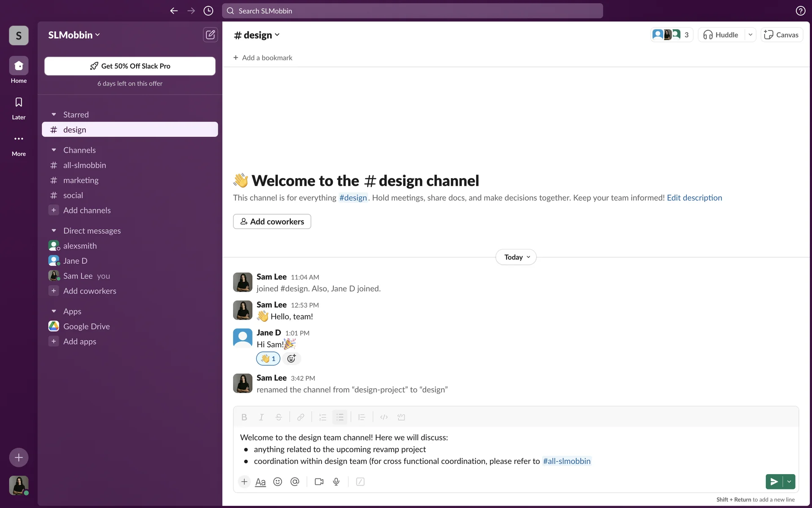This screenshot has width=812, height=508.
Task: Record a video clip icon
Action: pyautogui.click(x=319, y=482)
